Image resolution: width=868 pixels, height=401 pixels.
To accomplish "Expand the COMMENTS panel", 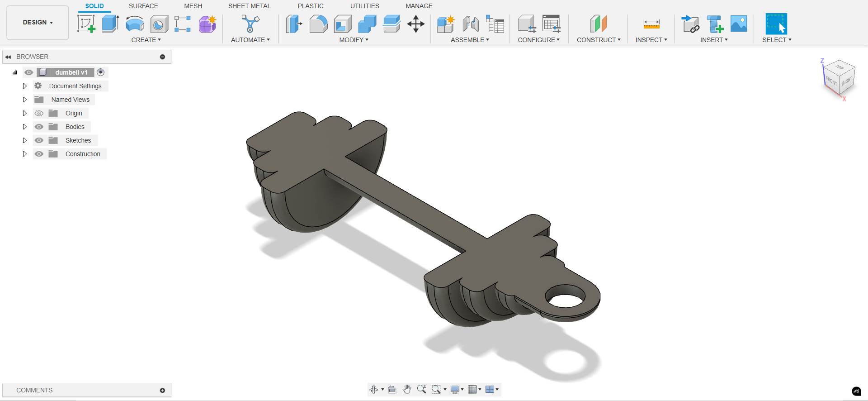I will [x=162, y=390].
